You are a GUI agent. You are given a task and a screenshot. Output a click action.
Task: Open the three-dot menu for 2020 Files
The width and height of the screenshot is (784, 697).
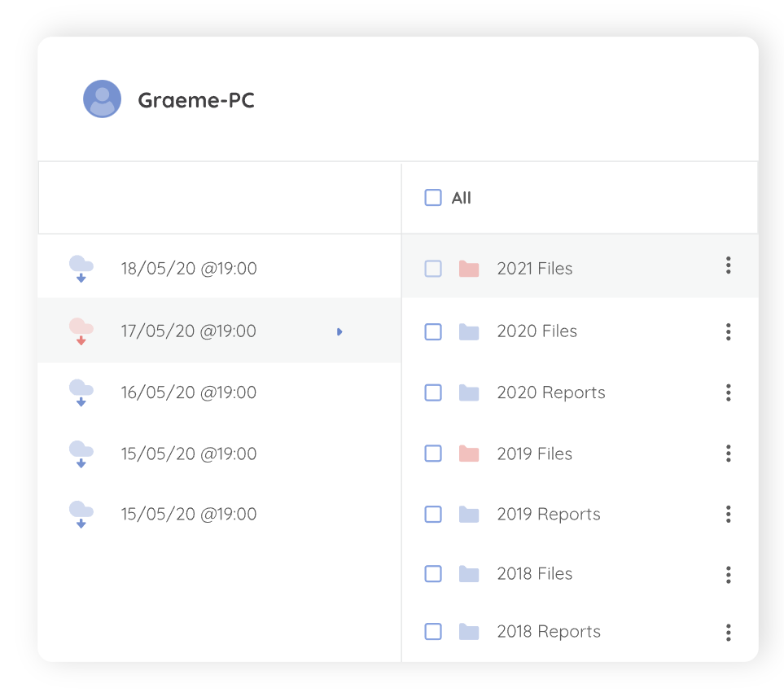point(728,331)
